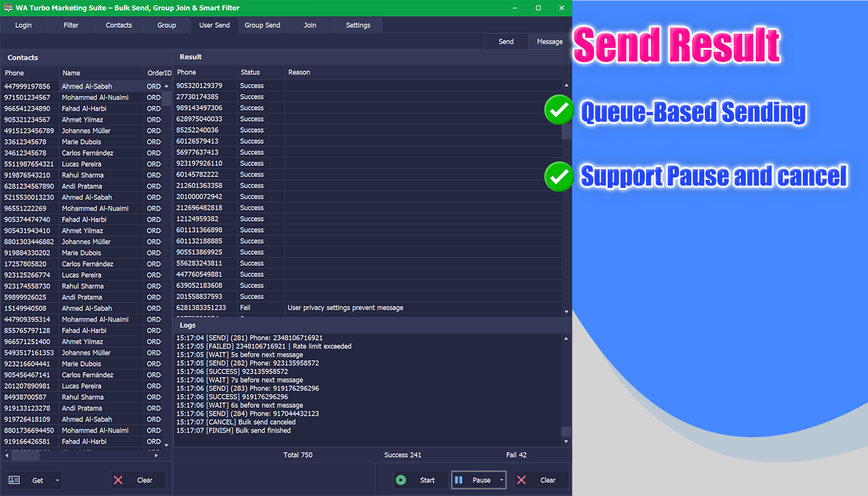Click log line '[FINISH] Bulk send finished'

point(234,430)
